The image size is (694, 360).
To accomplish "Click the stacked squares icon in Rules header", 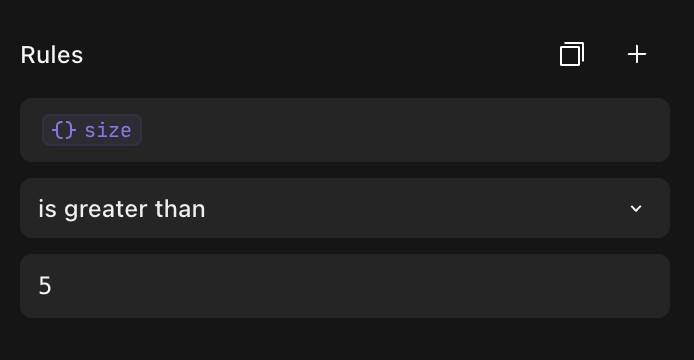I will pos(572,54).
